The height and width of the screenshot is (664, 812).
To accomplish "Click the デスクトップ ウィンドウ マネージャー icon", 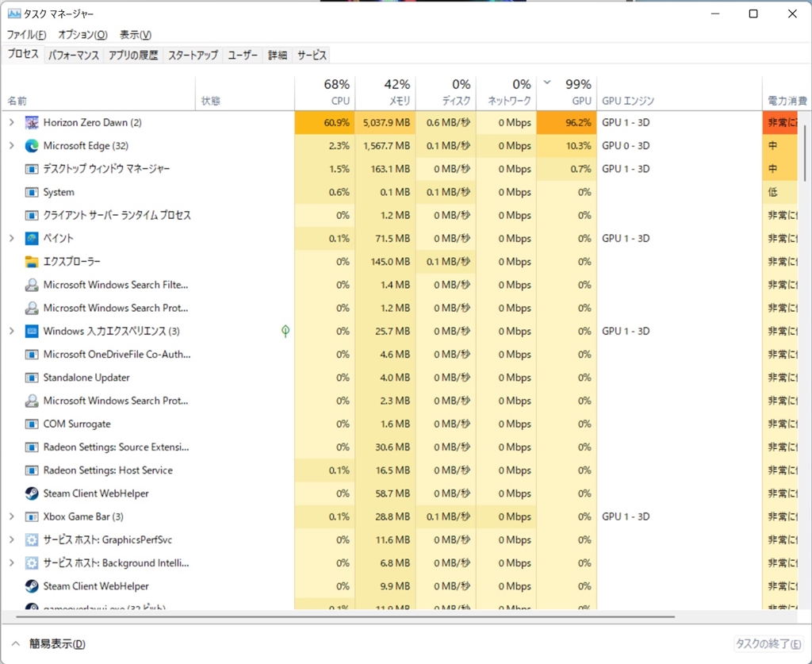I will pyautogui.click(x=32, y=169).
